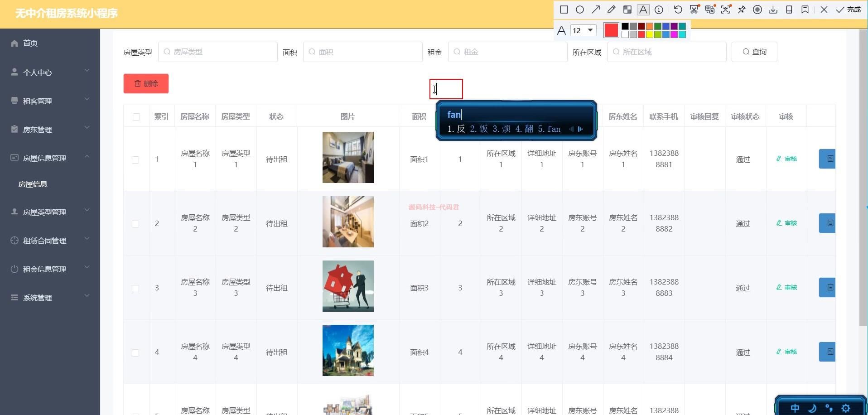Expand the 个人中心 menu
The width and height of the screenshot is (868, 415).
click(50, 72)
